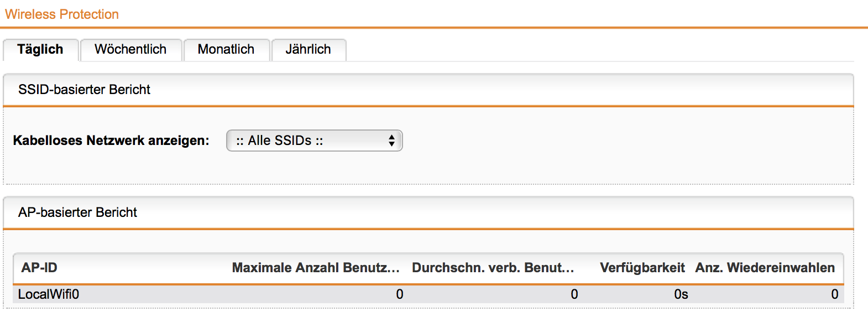Click the 0s availability value for LocalWifi0
This screenshot has height=322, width=868.
681,294
